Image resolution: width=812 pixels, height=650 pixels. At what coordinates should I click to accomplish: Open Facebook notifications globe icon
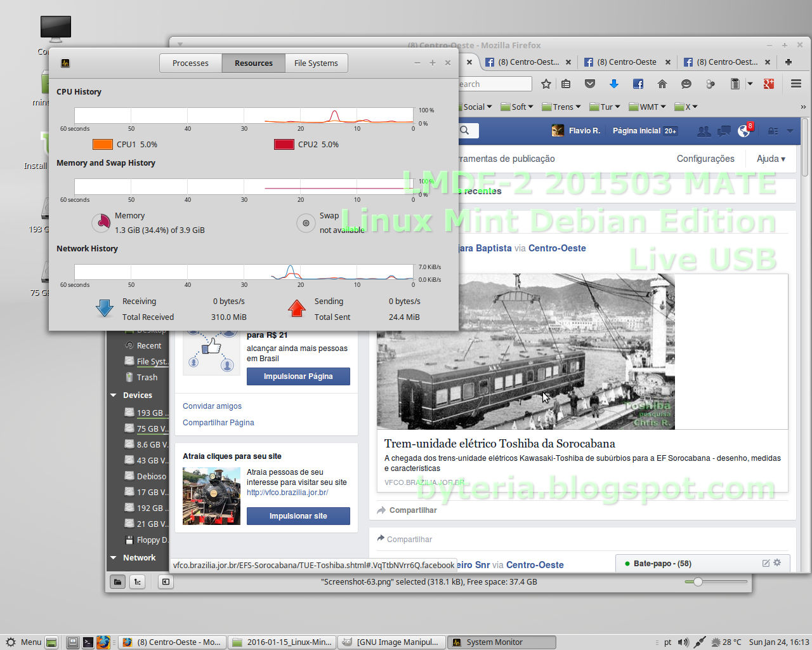point(743,131)
